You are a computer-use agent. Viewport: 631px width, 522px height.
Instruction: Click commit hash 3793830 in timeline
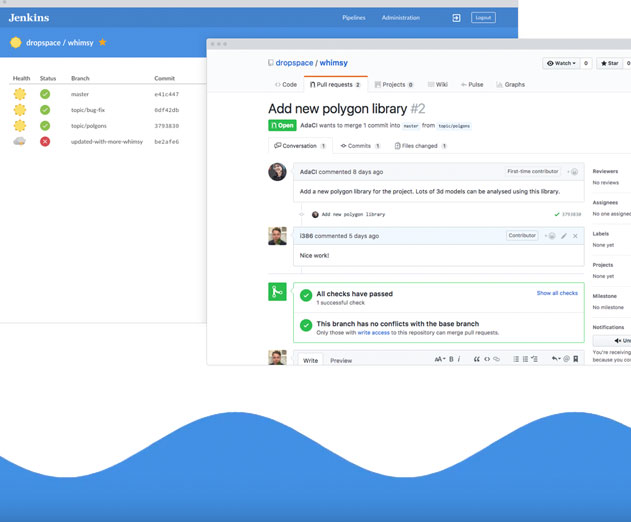tap(571, 215)
